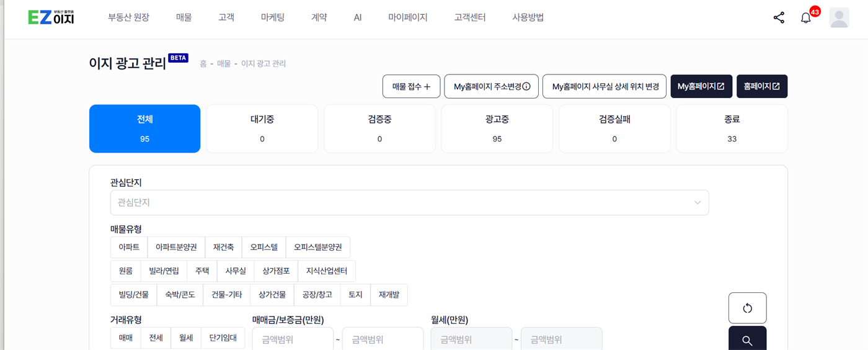This screenshot has height=350, width=868.
Task: Select the 대기중 status tab
Action: pyautogui.click(x=262, y=128)
